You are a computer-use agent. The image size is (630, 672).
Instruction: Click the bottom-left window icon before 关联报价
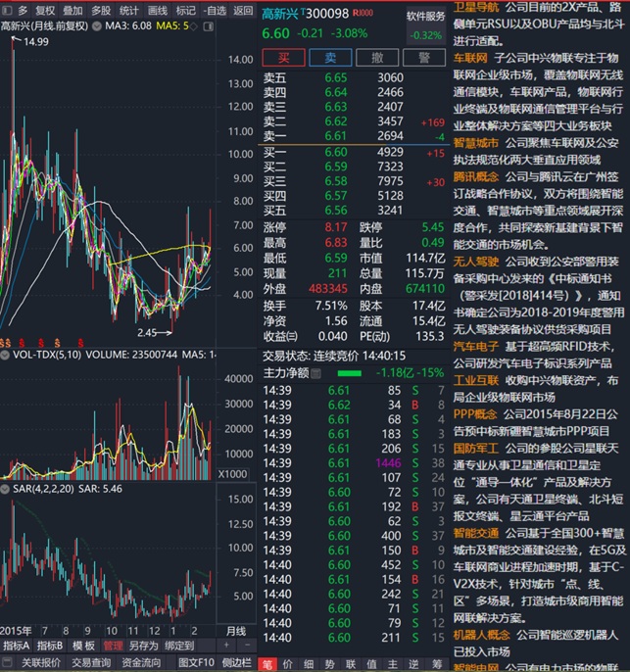(7, 662)
